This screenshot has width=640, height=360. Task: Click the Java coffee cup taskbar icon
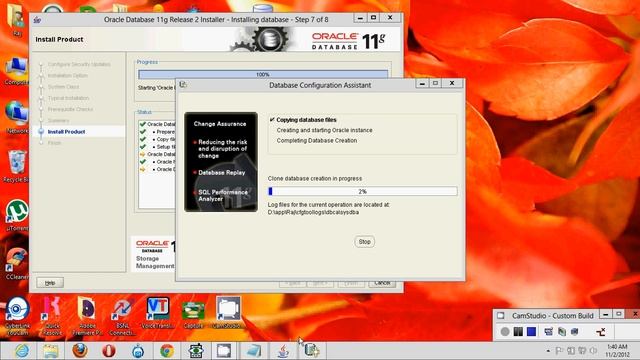tap(283, 351)
